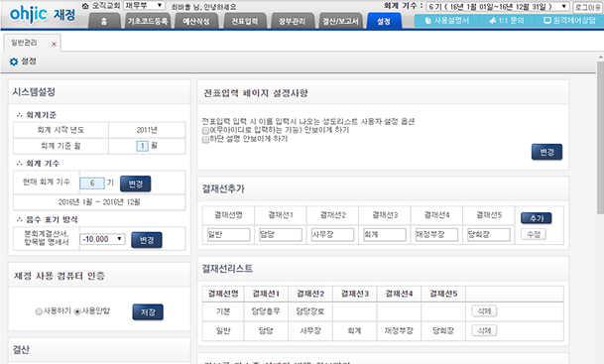604x364 pixels.
Task: Open the 예산작성 menu tab
Action: pos(196,21)
